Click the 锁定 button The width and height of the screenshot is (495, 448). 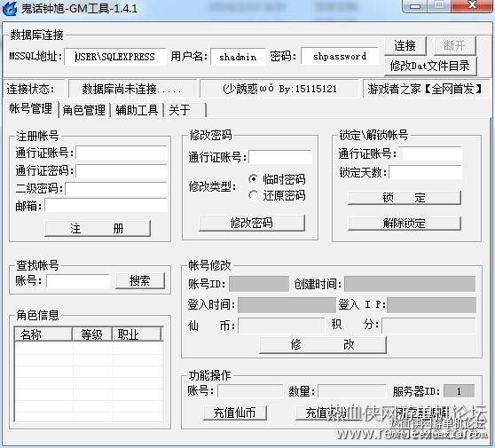[x=405, y=198]
